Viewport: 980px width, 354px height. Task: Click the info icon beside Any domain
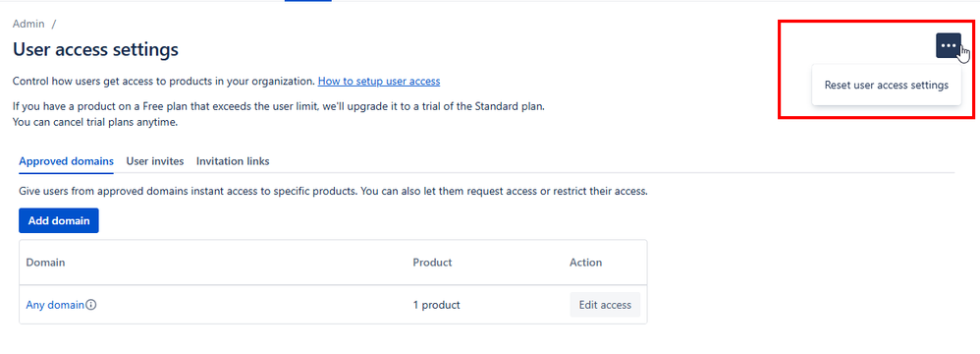click(x=91, y=305)
